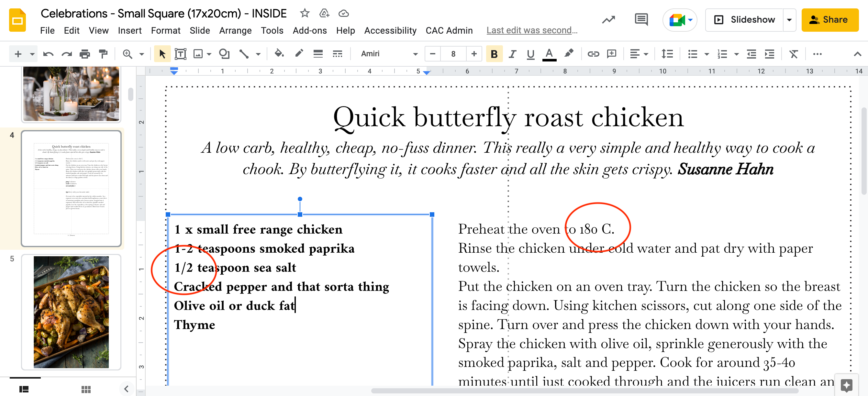The image size is (868, 396).
Task: Open the Tools menu
Action: [272, 30]
